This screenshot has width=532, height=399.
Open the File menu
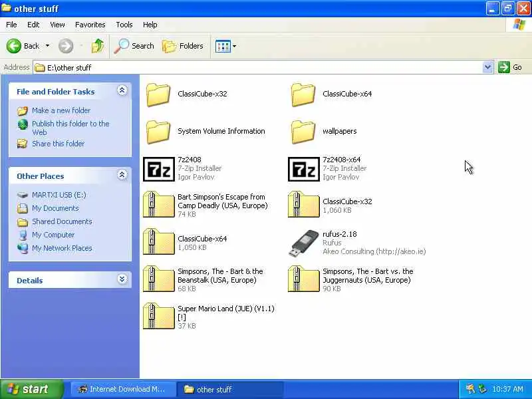[11, 25]
